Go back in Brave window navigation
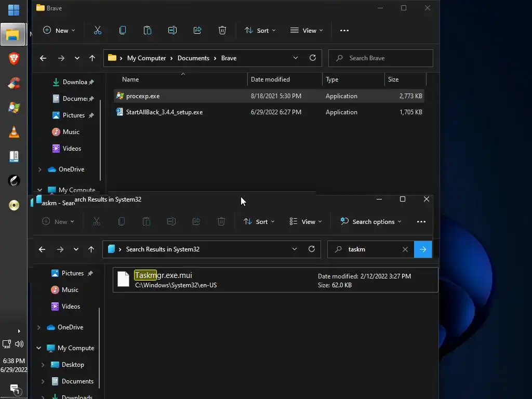The width and height of the screenshot is (532, 399). tap(43, 58)
